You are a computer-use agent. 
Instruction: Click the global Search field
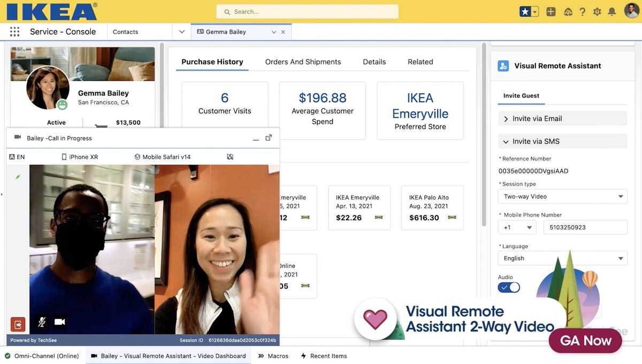click(308, 11)
